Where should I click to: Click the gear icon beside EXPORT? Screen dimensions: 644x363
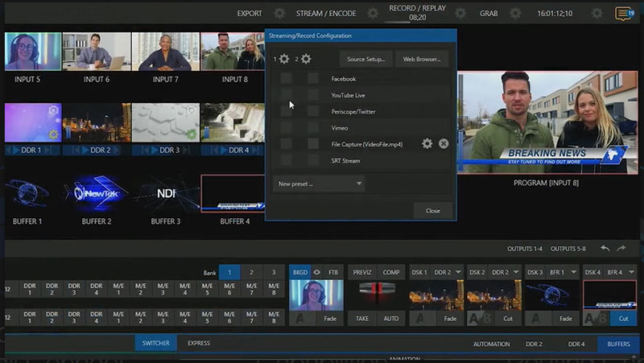pyautogui.click(x=279, y=14)
